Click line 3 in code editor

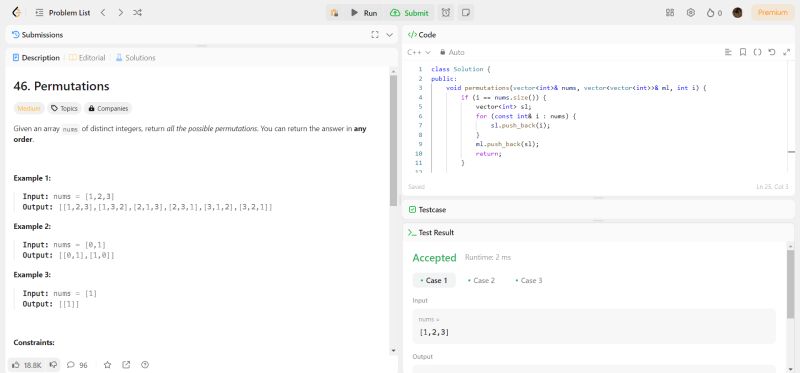pyautogui.click(x=576, y=88)
